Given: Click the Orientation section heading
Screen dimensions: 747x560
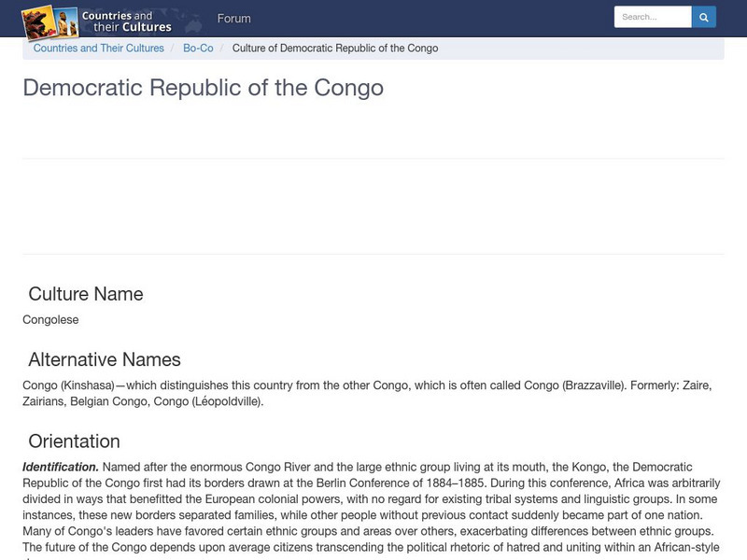Looking at the screenshot, I should [75, 441].
